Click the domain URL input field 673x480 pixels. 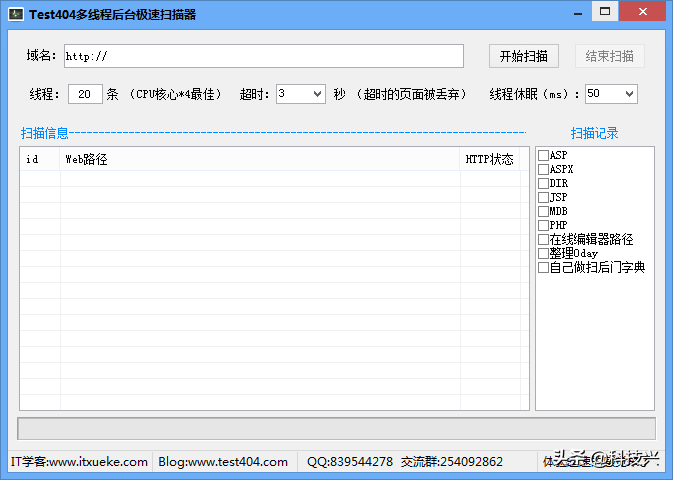pyautogui.click(x=264, y=56)
